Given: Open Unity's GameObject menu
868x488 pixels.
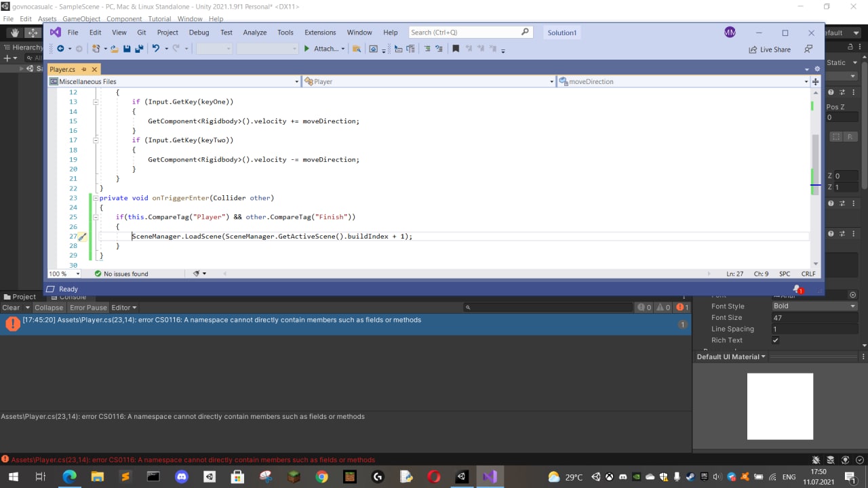Looking at the screenshot, I should point(82,19).
